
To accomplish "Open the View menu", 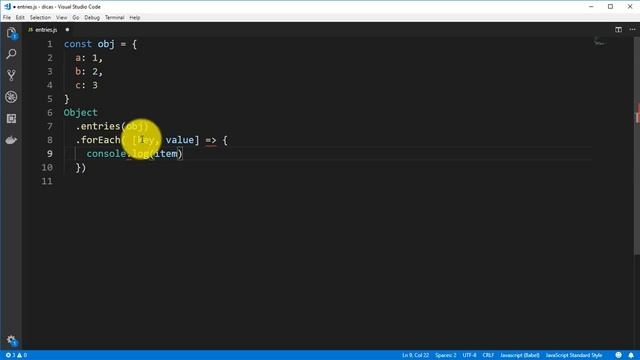I will point(62,18).
